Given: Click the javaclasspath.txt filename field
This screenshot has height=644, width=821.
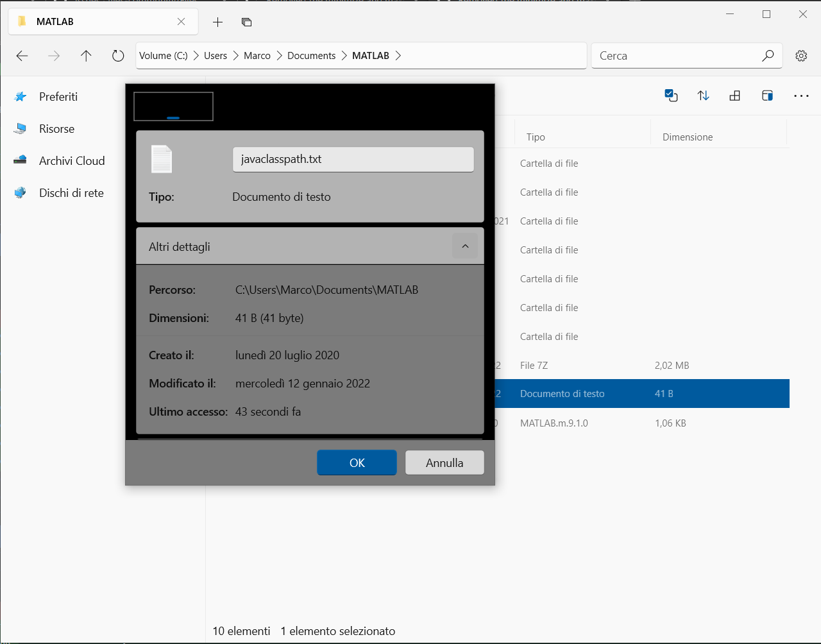Looking at the screenshot, I should 353,159.
